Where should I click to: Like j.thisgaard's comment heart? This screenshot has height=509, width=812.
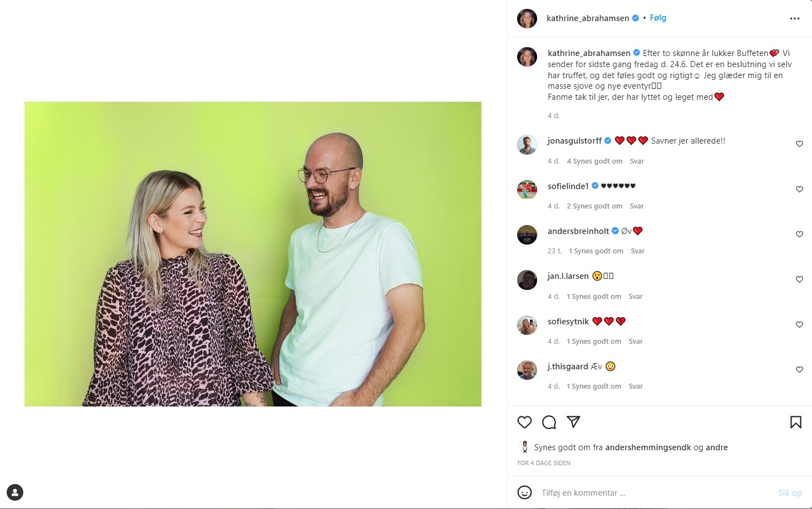click(799, 370)
